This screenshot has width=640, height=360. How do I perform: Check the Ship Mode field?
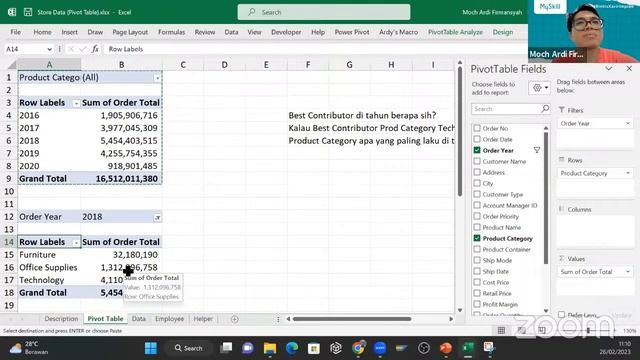pyautogui.click(x=477, y=260)
